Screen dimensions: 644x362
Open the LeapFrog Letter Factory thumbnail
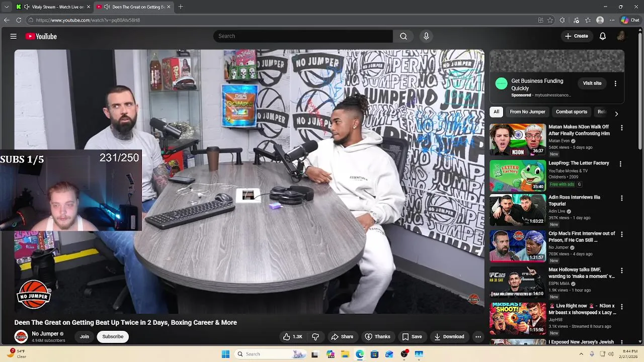518,175
